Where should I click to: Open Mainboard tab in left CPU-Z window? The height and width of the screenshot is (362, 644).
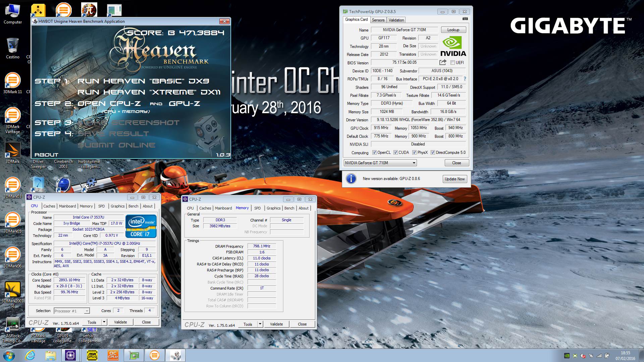point(67,206)
